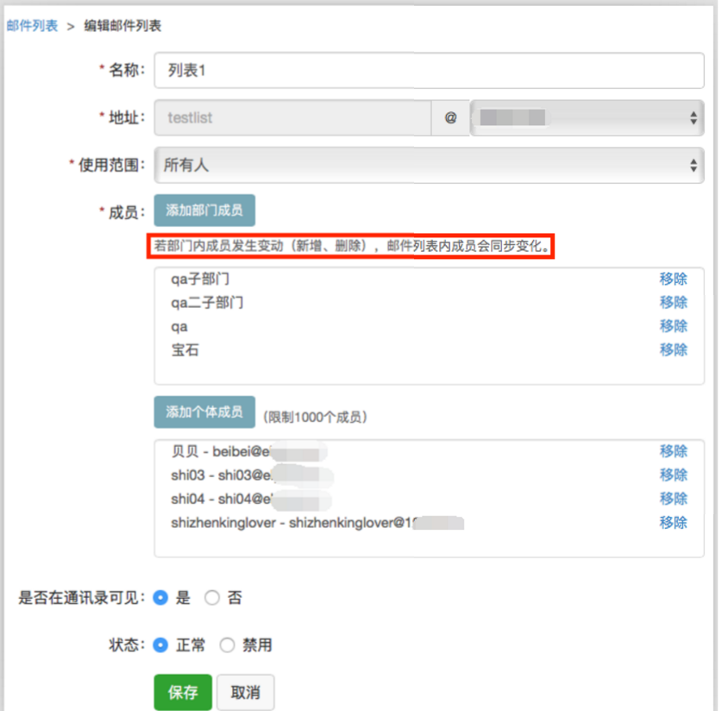This screenshot has width=728, height=711.
Task: Open the email domain dropdown after @
Action: point(587,118)
